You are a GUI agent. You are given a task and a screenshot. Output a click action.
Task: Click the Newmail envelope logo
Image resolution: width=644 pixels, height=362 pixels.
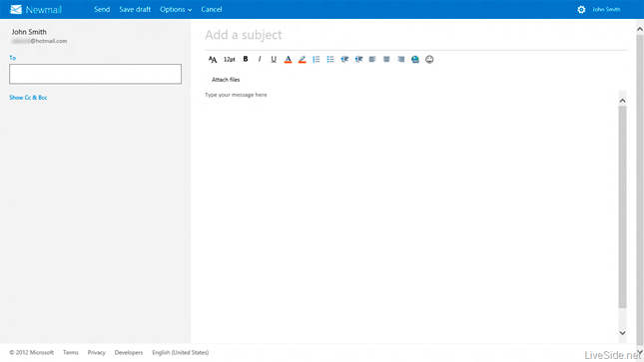point(16,9)
